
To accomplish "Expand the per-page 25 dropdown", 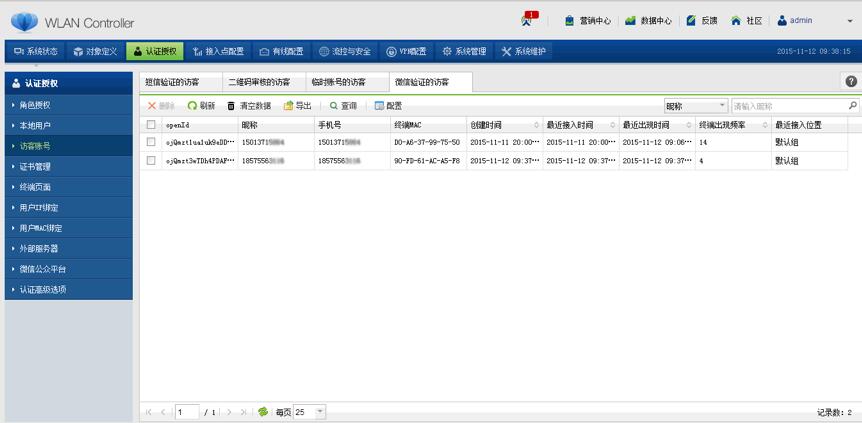I will coord(320,412).
